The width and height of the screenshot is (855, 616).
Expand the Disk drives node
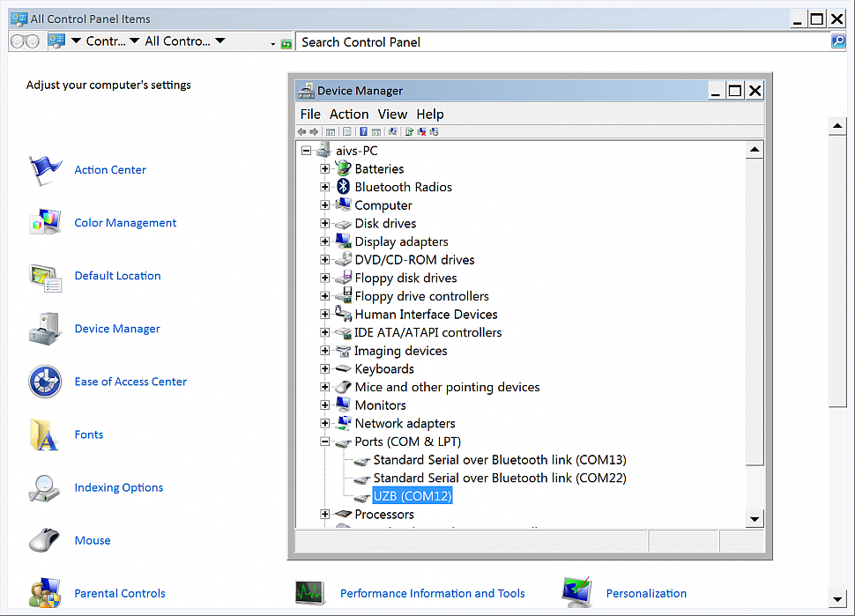tap(325, 223)
